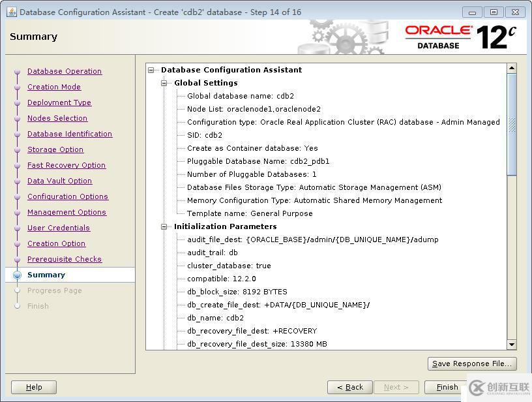Open the Configuration Options step
Screen dimensions: 532x402
pos(68,196)
